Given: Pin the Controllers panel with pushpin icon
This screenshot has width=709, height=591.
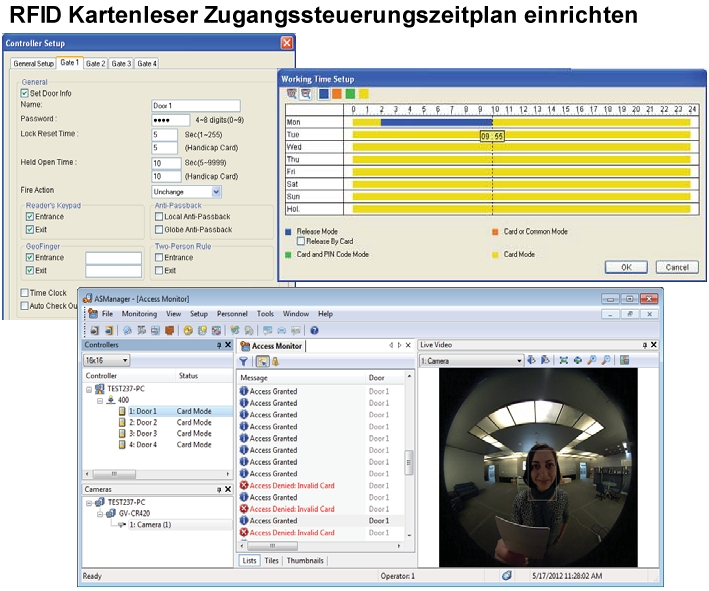Looking at the screenshot, I should 219,345.
